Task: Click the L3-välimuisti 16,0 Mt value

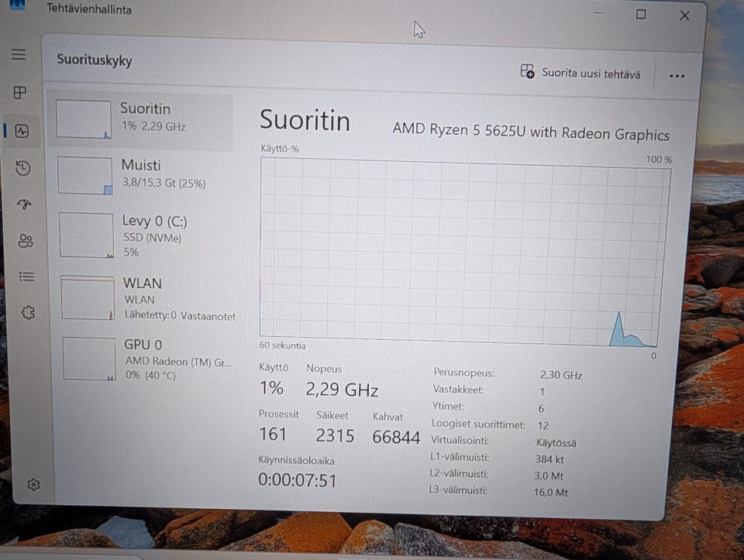Action: 551,492
